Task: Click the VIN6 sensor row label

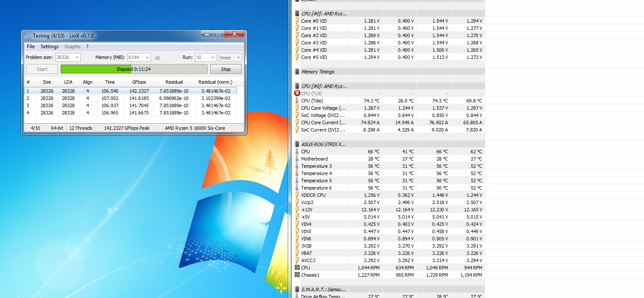Action: tap(306, 239)
